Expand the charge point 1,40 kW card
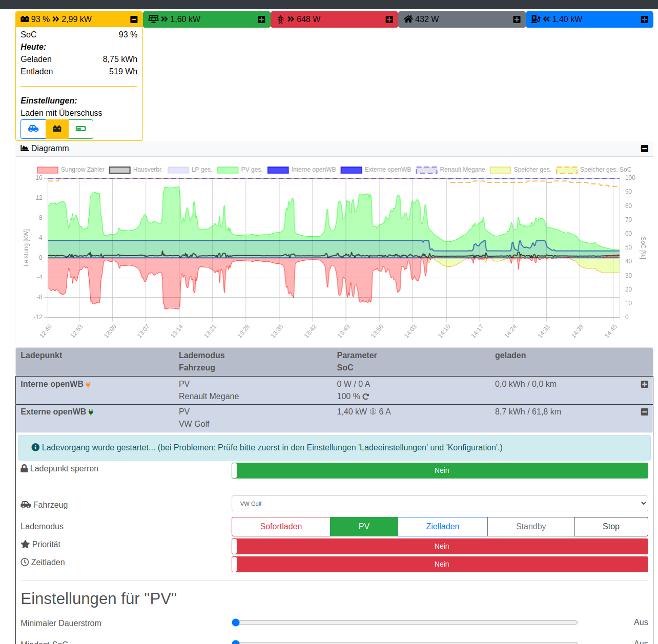The image size is (658, 644). pos(644,19)
